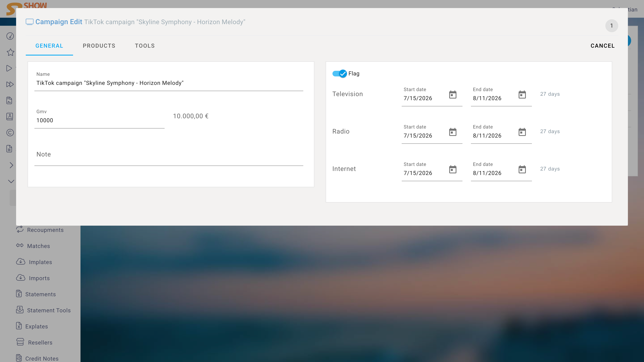Open Radio start date calendar picker

(x=453, y=132)
